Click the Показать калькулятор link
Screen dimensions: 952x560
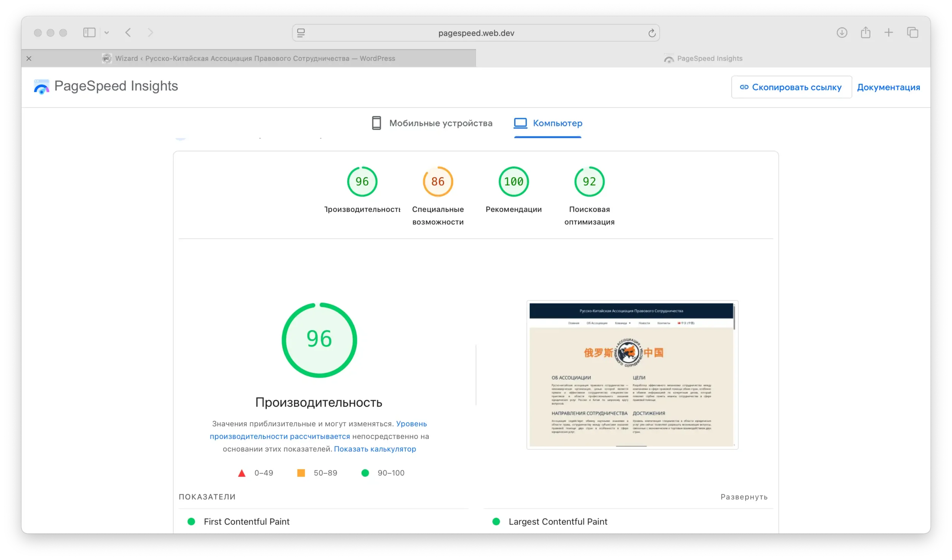click(x=375, y=449)
